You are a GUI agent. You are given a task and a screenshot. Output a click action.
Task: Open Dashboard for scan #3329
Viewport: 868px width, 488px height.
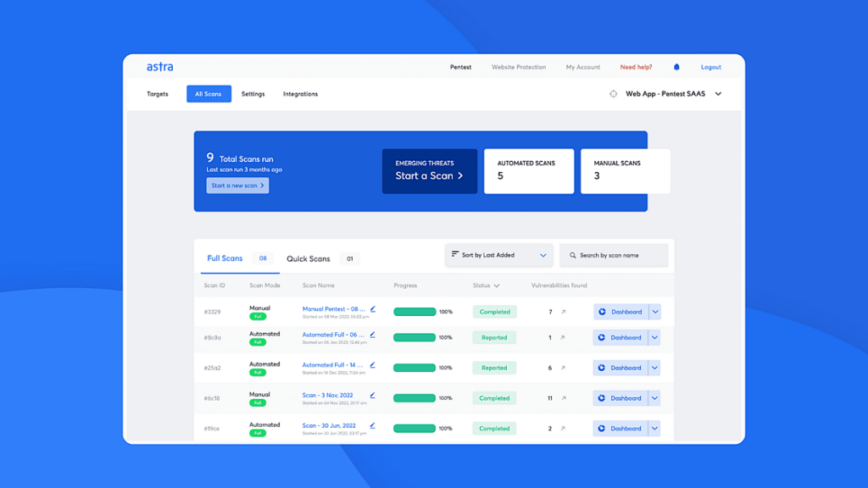(620, 312)
